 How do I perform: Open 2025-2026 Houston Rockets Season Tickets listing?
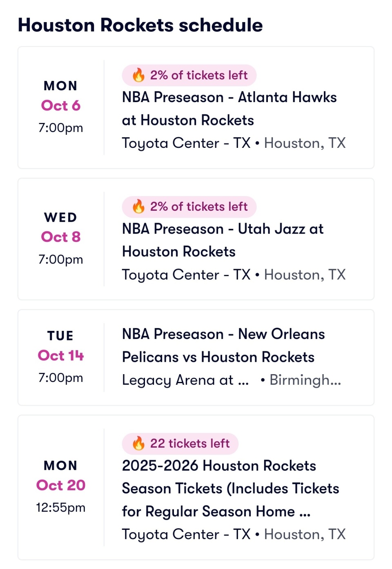[x=196, y=487]
